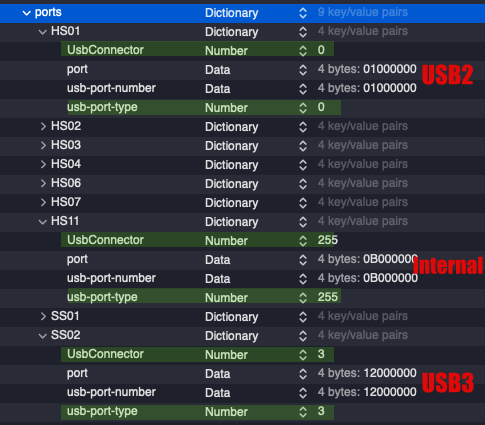Viewport: 485px width, 425px height.
Task: Change type of SS02 port row
Action: pos(303,374)
